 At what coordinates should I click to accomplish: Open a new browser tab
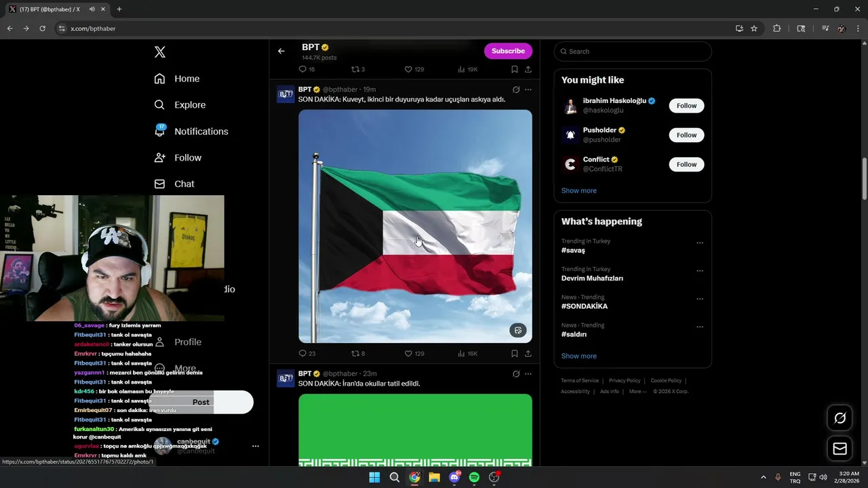pyautogui.click(x=119, y=9)
